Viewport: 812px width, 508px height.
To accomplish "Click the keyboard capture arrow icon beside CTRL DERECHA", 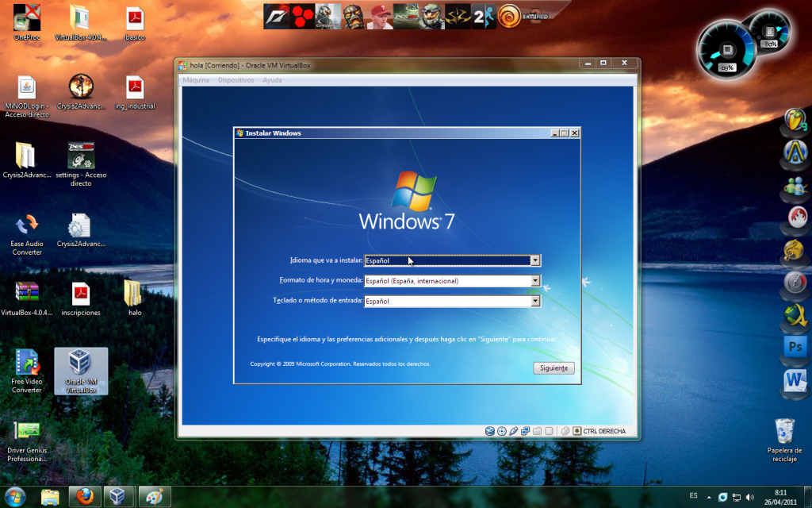I will point(577,431).
